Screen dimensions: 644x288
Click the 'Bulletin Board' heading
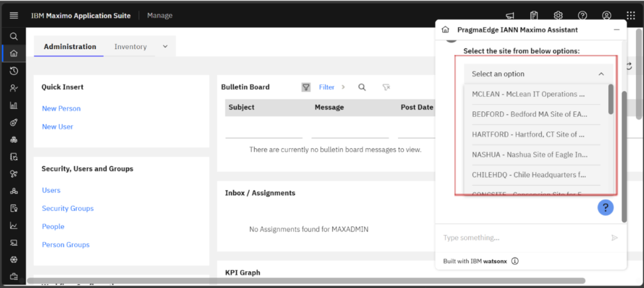coord(245,87)
